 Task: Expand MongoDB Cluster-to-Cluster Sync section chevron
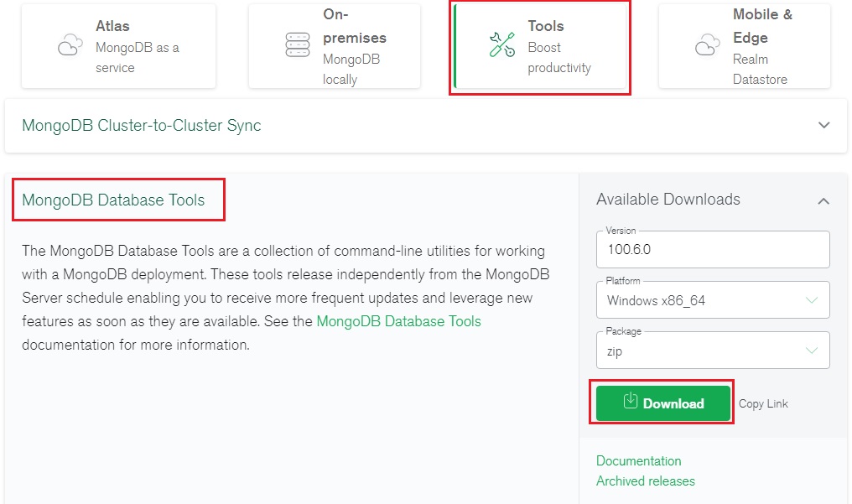(823, 125)
